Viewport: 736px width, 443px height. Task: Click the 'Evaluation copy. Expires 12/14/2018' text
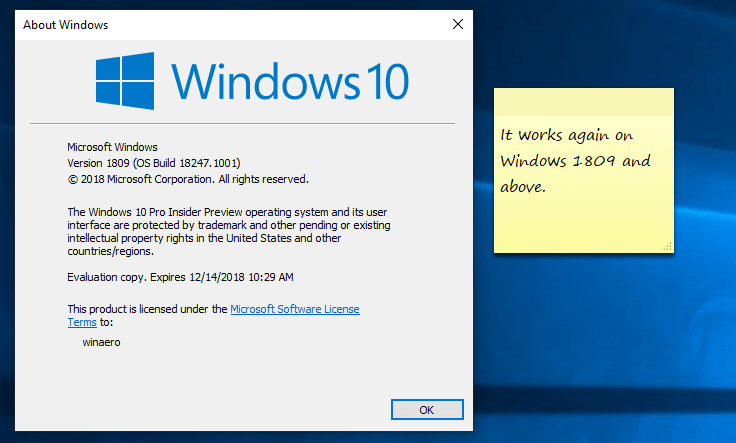click(x=180, y=277)
